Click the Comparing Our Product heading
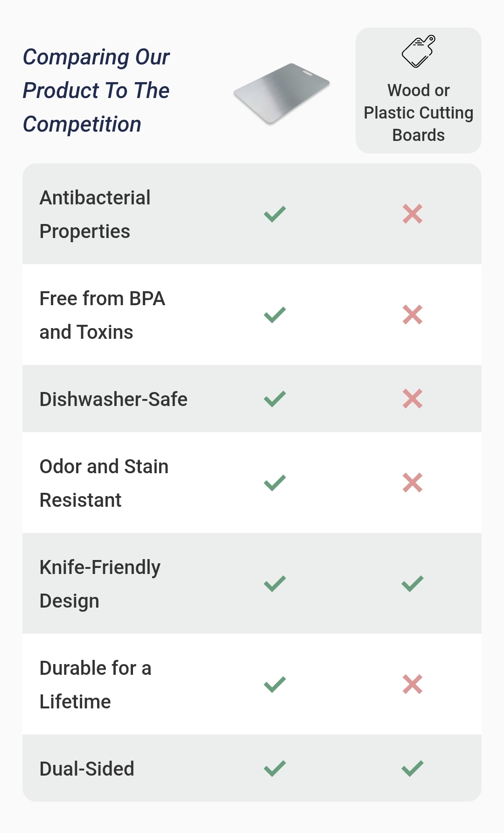Screen dimensions: 504x833 (x=96, y=91)
